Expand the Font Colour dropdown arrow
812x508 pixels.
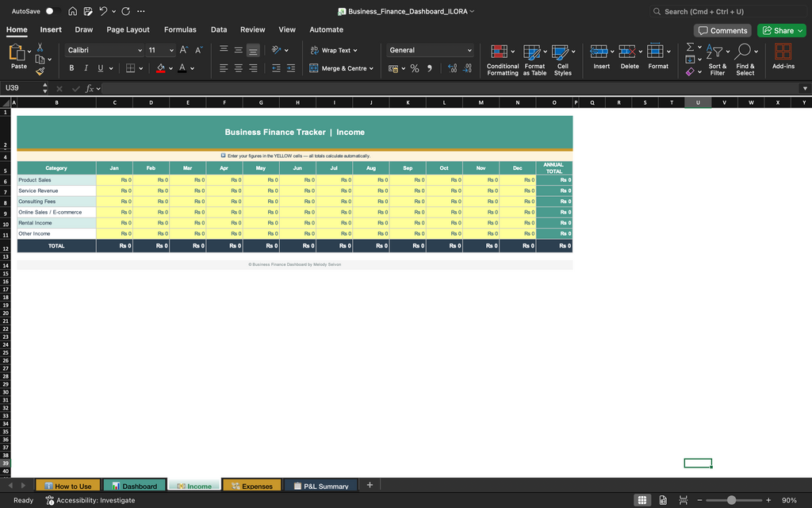click(192, 68)
